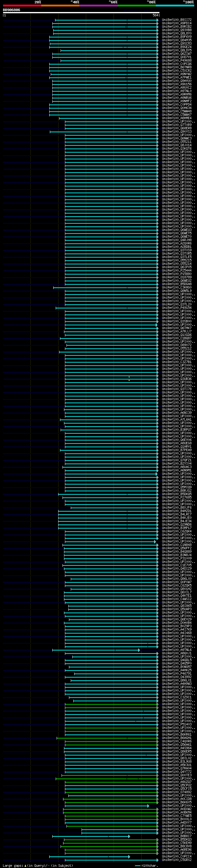Open hit UniRef100_C1BQ87
The width and height of the screenshot is (197, 868).
point(176,338)
